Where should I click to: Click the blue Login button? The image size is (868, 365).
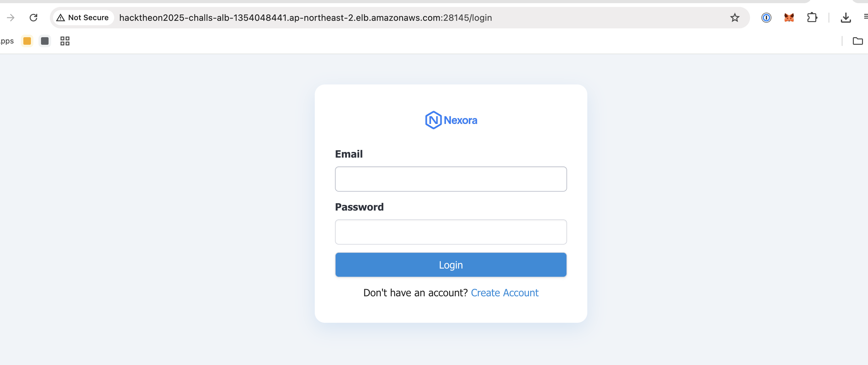[450, 265]
